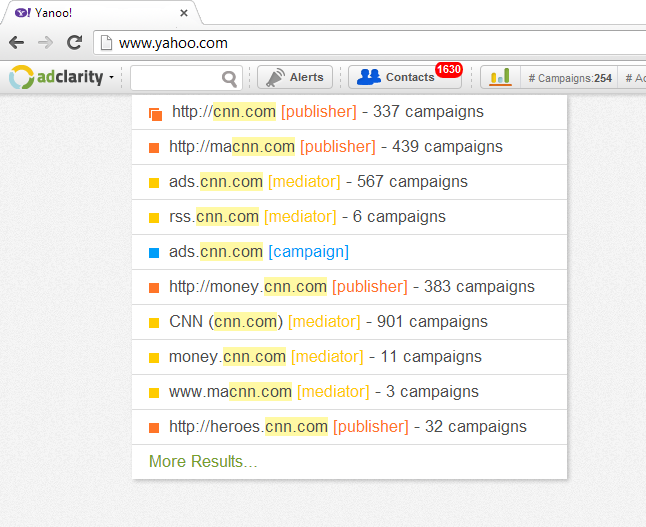This screenshot has width=646, height=527.
Task: Click the Alerts megaphone icon
Action: pos(275,77)
